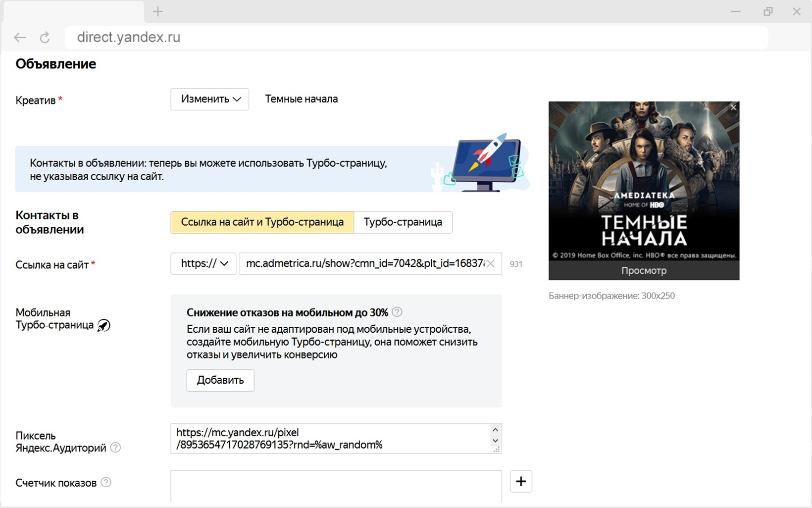Reload the page with refresh icon
This screenshot has width=812, height=508.
(x=45, y=38)
